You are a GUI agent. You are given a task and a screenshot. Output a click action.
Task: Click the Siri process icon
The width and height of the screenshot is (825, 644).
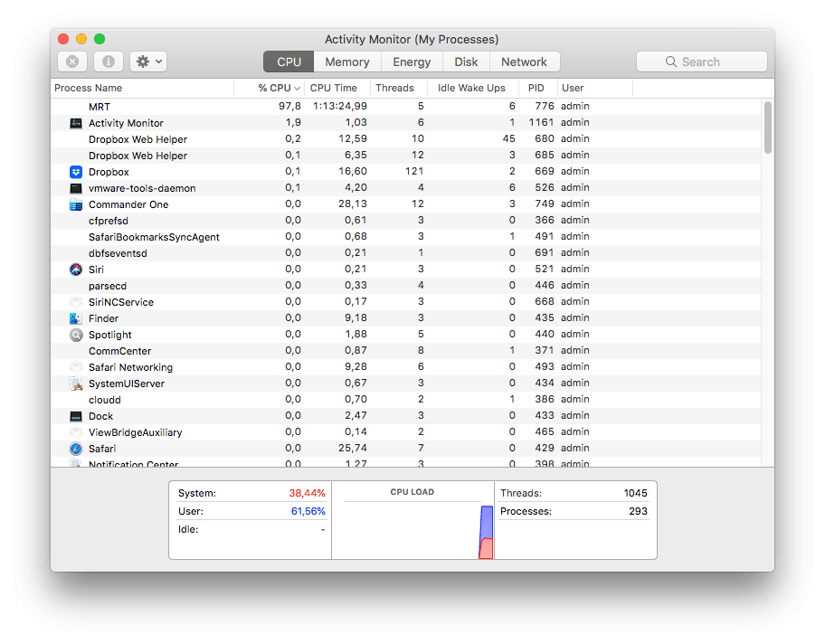tap(76, 270)
